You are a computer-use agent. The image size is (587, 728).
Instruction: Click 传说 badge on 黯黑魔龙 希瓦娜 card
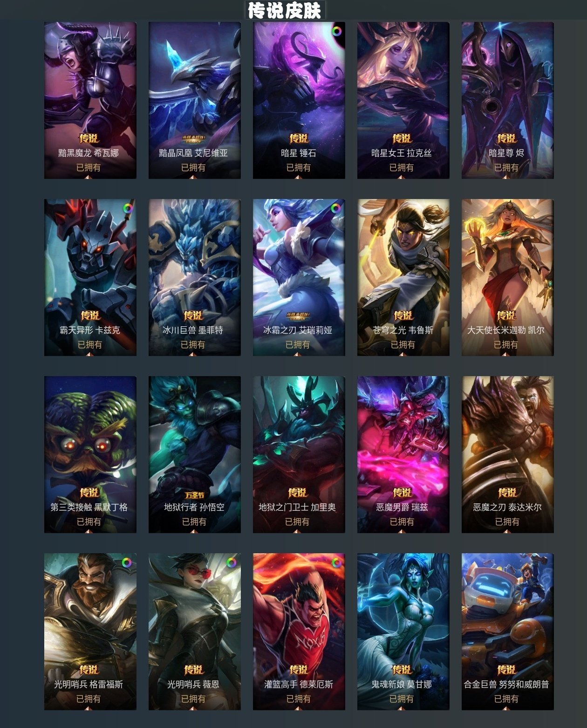pyautogui.click(x=89, y=138)
